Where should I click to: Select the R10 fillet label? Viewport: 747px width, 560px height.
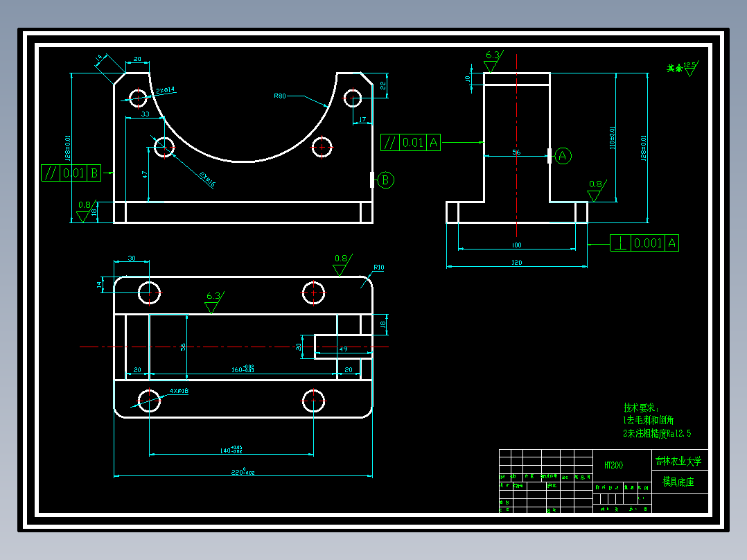(379, 268)
